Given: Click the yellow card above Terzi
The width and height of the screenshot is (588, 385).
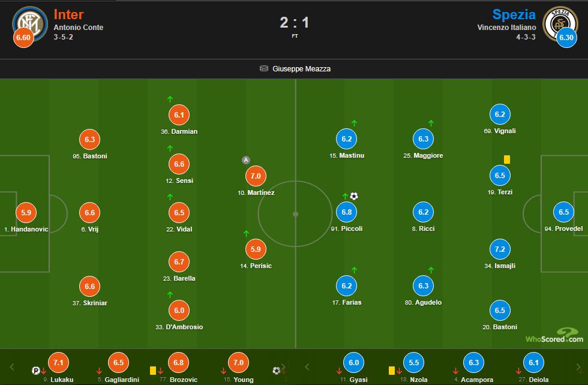Looking at the screenshot, I should click(507, 160).
